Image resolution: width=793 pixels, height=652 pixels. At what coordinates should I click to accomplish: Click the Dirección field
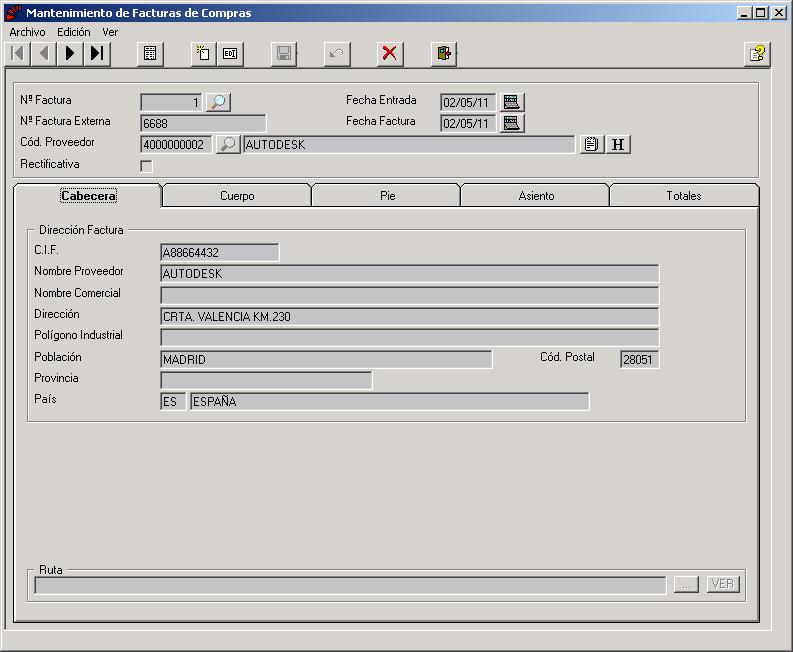click(x=409, y=317)
